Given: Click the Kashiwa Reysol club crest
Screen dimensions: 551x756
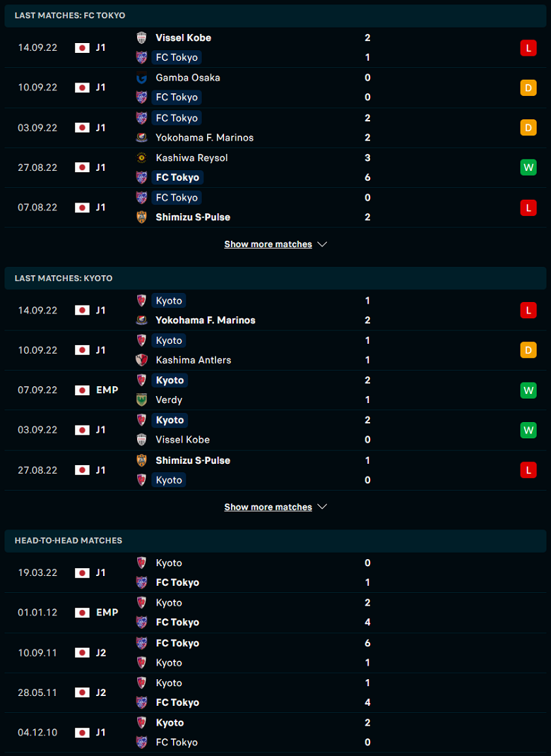Looking at the screenshot, I should [141, 157].
